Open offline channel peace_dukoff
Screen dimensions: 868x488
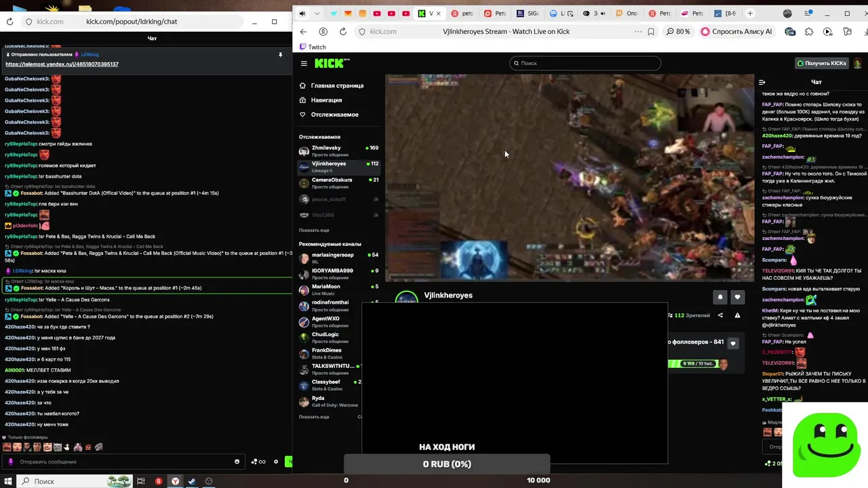tap(338, 199)
